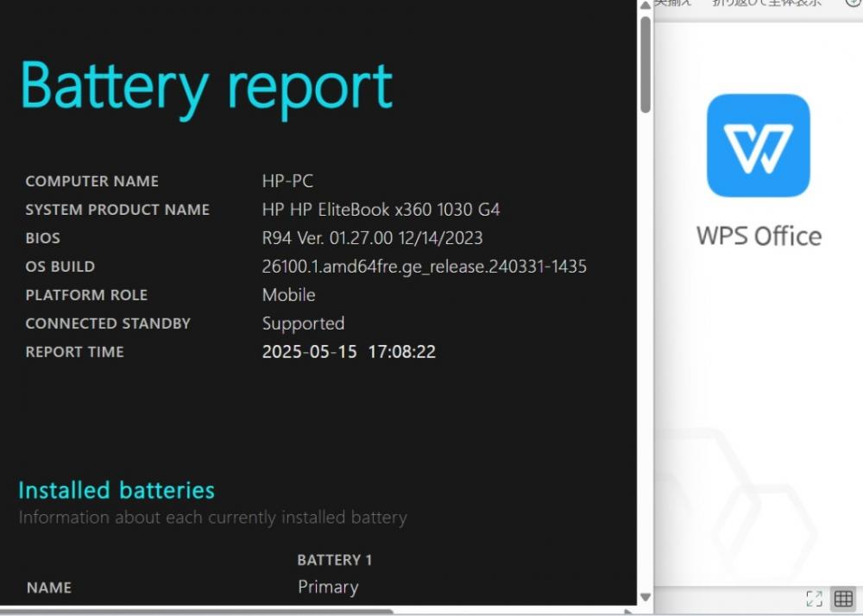The height and width of the screenshot is (616, 863).
Task: Click 'HP HP EliteBook x360 1030 G4' value
Action: tap(381, 210)
